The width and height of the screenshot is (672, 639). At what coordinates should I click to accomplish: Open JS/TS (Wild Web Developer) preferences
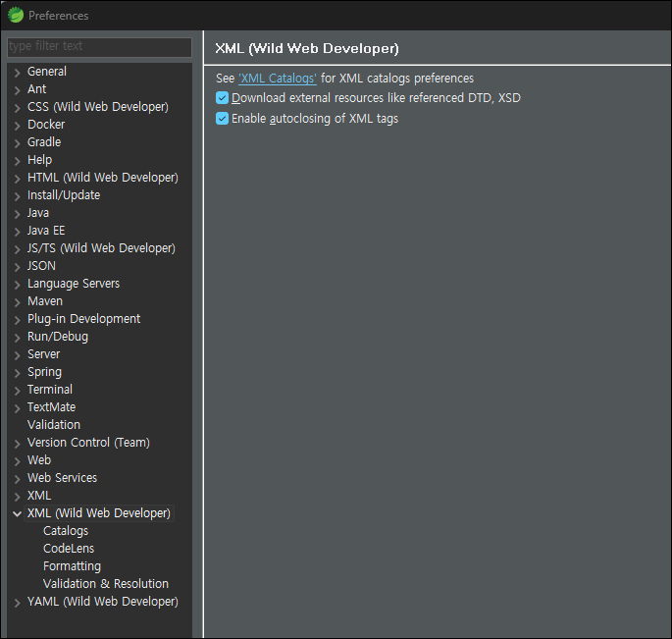click(101, 248)
